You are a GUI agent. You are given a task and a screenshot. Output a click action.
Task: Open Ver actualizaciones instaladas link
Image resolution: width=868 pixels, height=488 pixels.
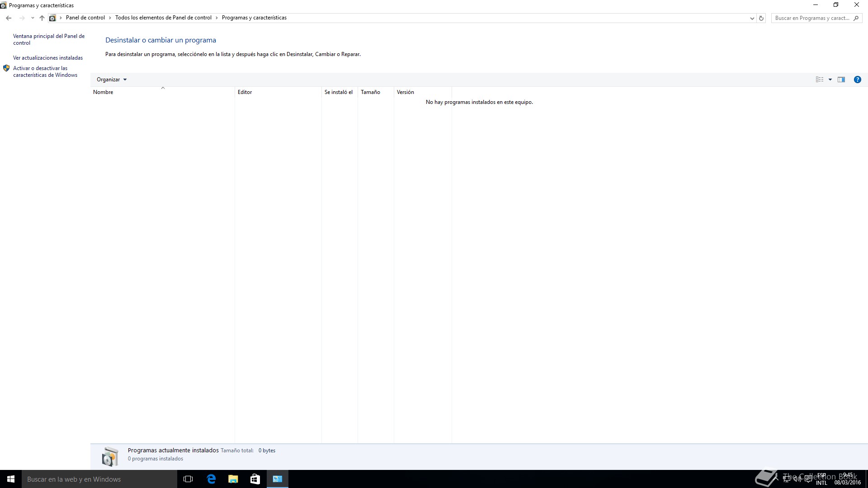pyautogui.click(x=48, y=58)
